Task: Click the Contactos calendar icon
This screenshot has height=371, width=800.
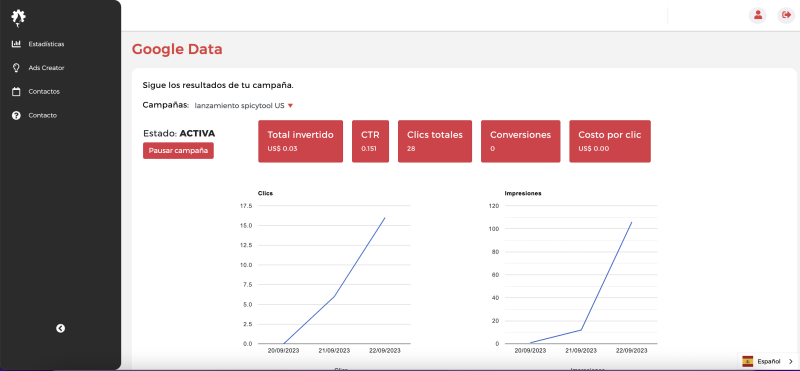Action: (x=16, y=92)
